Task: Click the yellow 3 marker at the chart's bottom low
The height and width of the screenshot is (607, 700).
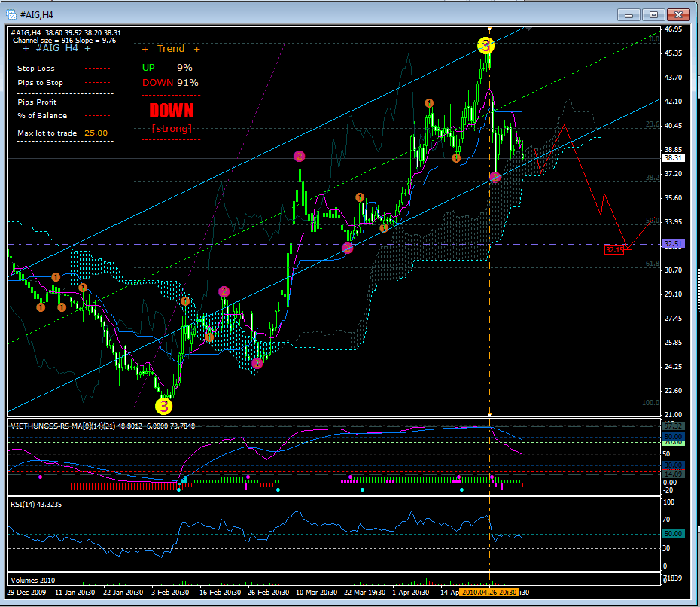Action: (163, 406)
